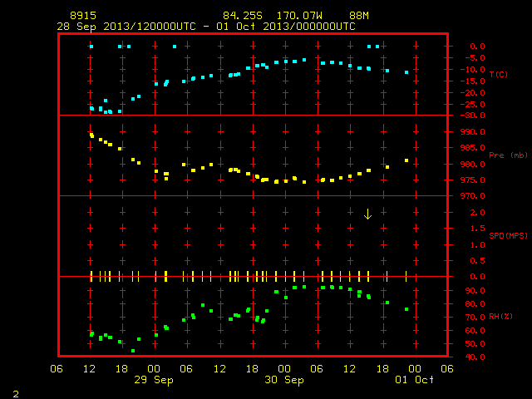Click the rightmost cyan temperature data point
Viewport: 532px width, 399px height.
click(406, 72)
